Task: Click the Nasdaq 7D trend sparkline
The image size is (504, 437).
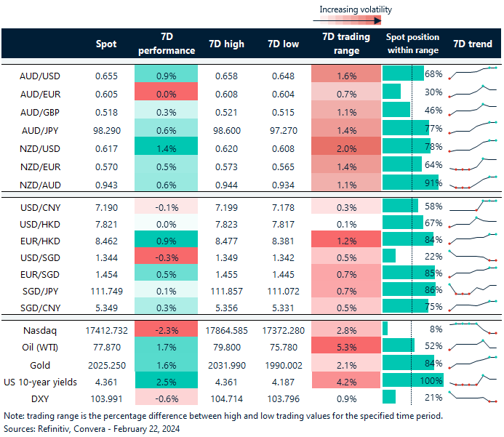Action: pos(473,328)
